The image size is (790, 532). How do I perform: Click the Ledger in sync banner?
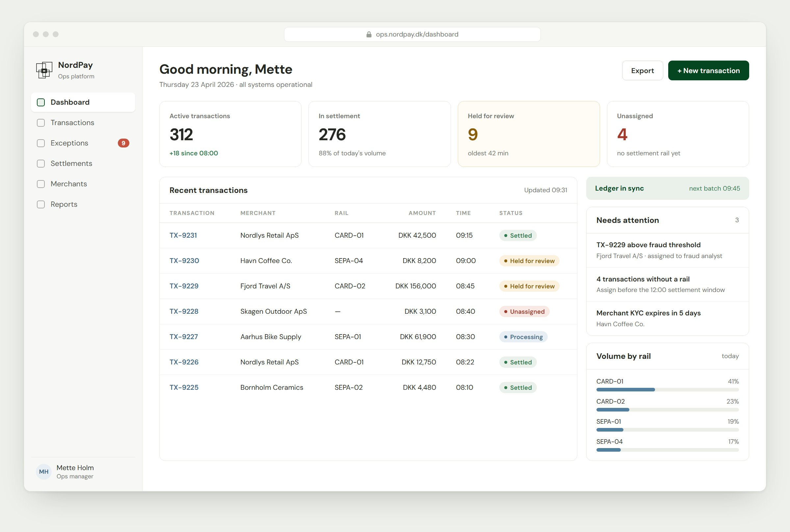pyautogui.click(x=667, y=188)
